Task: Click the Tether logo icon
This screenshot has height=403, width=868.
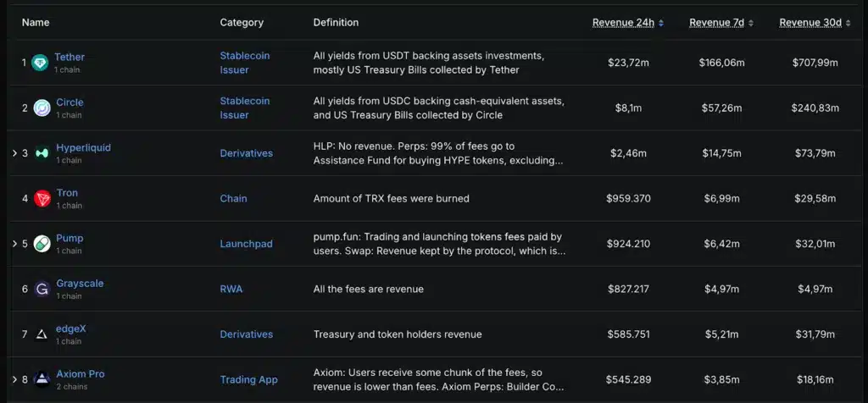Action: [x=40, y=63]
